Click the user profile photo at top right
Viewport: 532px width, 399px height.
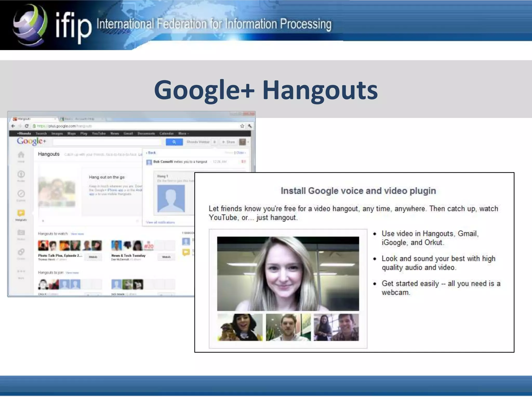(242, 142)
